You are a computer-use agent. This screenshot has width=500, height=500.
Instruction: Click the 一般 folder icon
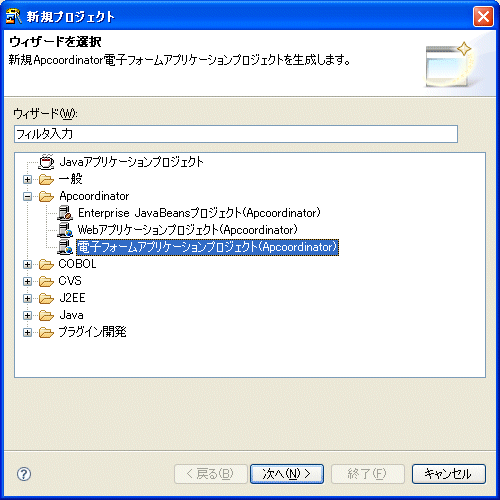46,179
